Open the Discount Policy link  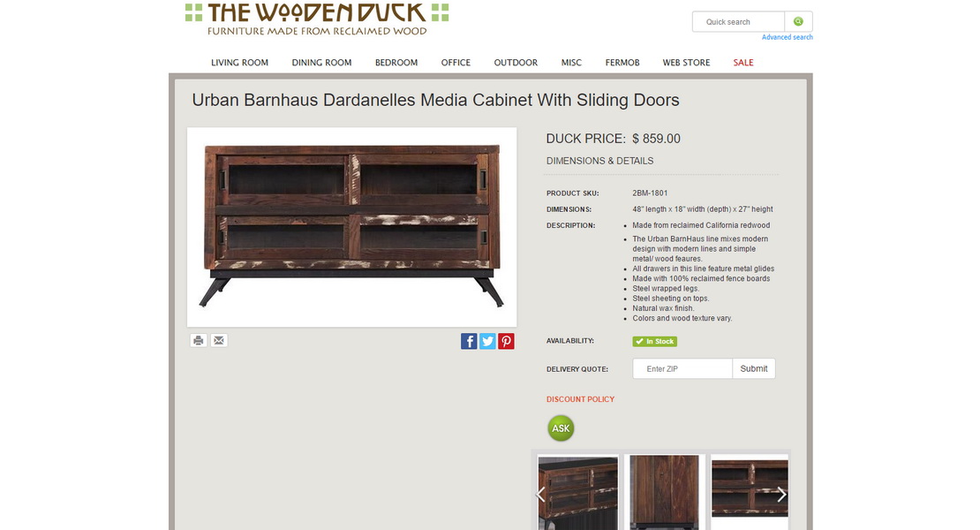click(580, 399)
